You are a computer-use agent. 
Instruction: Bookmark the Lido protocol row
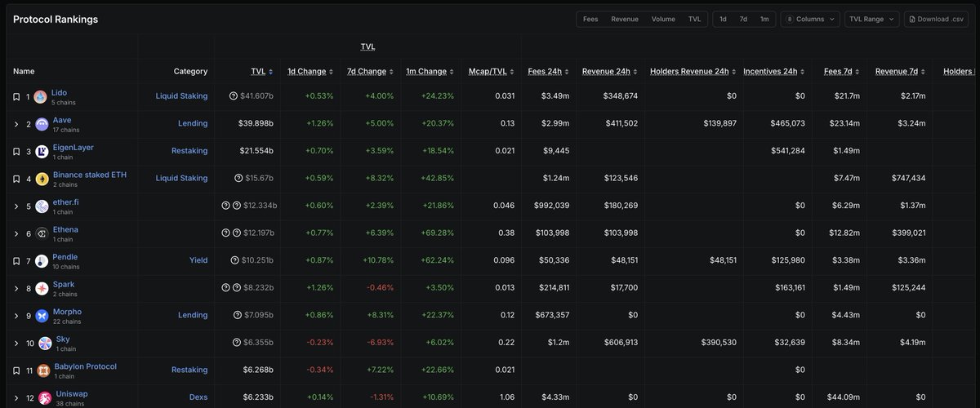pos(16,97)
